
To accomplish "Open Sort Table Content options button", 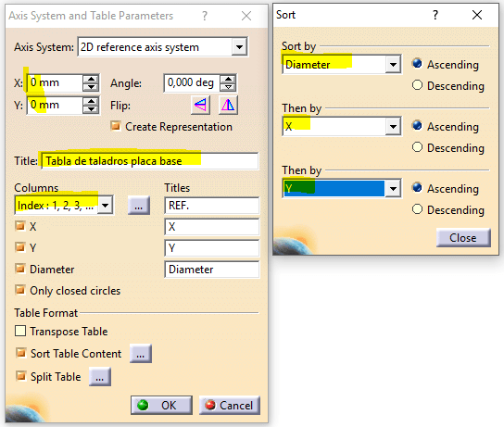I will click(x=141, y=354).
